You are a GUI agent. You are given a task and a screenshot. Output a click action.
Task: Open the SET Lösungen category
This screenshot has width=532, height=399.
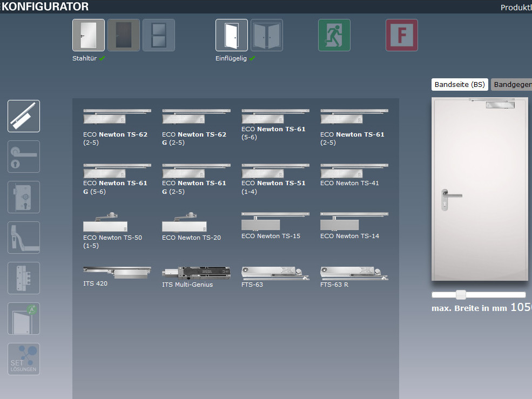(x=24, y=359)
